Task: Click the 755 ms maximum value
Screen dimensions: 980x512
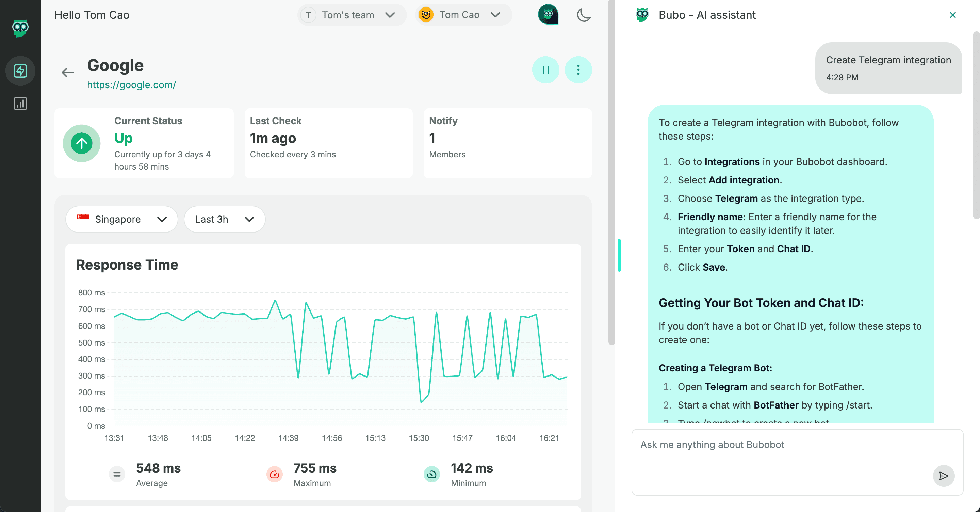Action: (315, 468)
